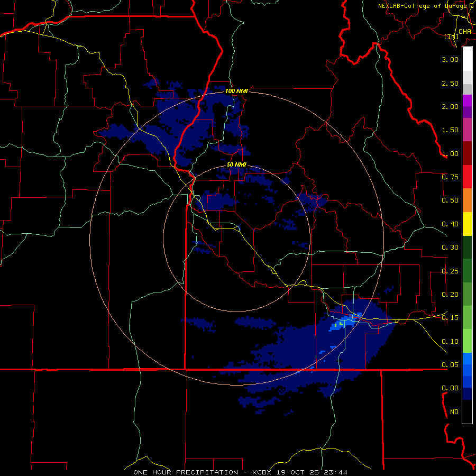476x476 pixels.
Task: Click the 2.00 legend value
Action: 450,106
